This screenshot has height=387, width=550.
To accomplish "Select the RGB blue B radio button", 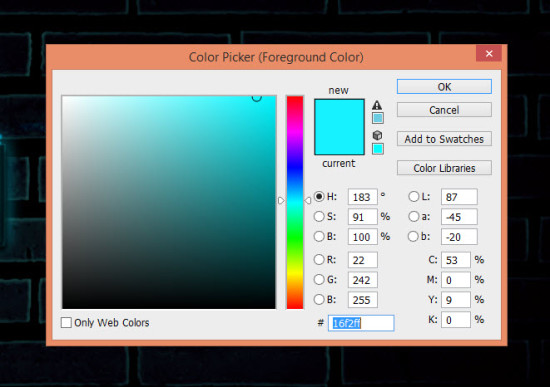I will click(319, 300).
